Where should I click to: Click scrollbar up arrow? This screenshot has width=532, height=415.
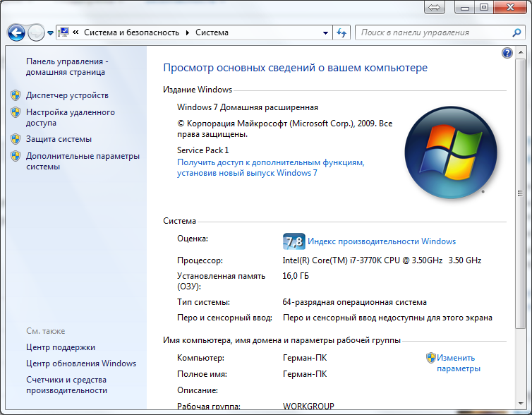(520, 52)
